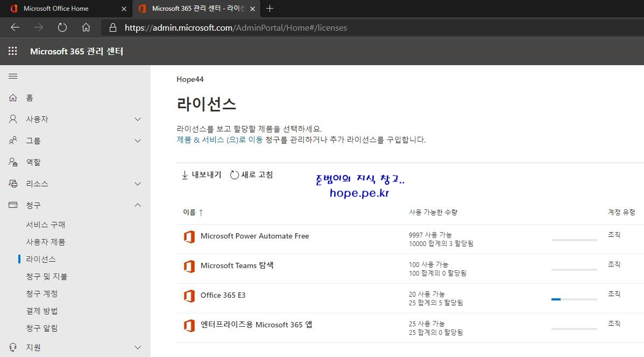This screenshot has width=644, height=357.
Task: Click the export download arrow icon
Action: click(x=185, y=175)
